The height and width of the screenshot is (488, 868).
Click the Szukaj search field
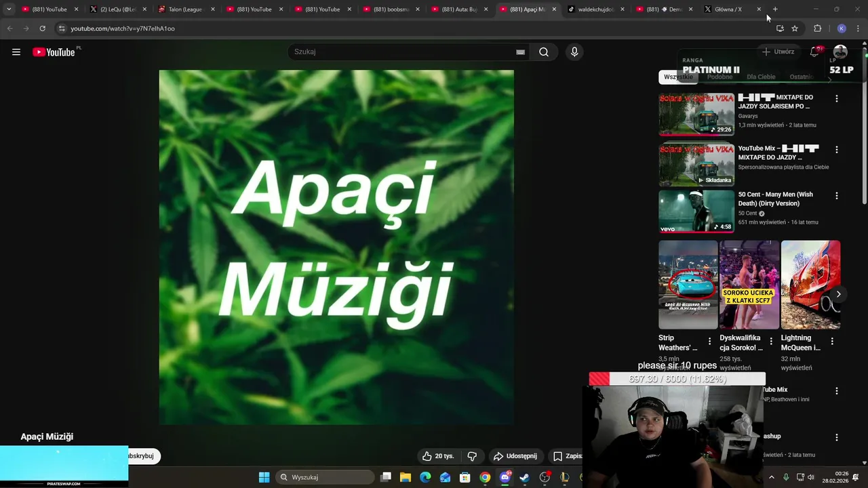tap(403, 52)
